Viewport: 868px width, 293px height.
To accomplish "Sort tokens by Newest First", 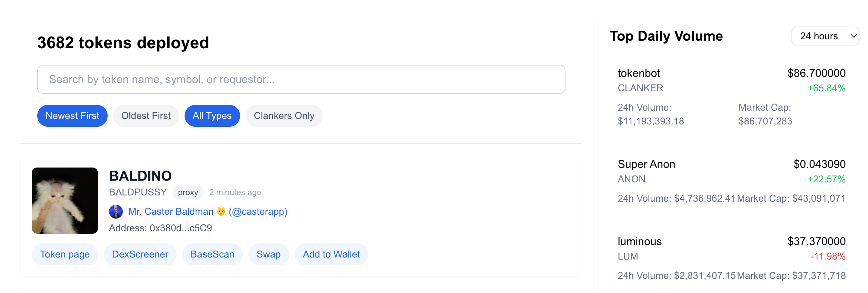I will pyautogui.click(x=72, y=116).
